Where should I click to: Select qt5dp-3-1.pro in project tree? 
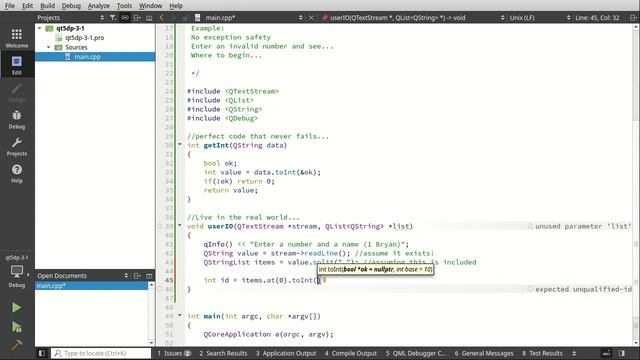click(x=84, y=38)
